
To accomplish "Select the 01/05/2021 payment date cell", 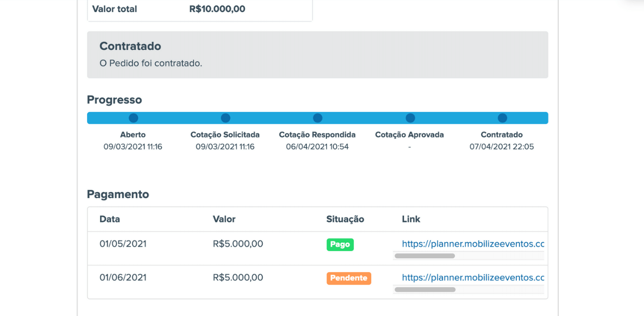I will click(123, 244).
